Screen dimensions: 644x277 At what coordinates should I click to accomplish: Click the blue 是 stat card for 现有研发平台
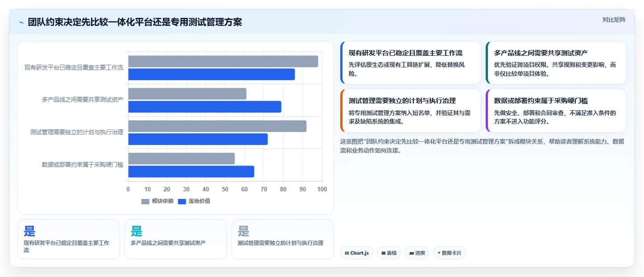69,239
